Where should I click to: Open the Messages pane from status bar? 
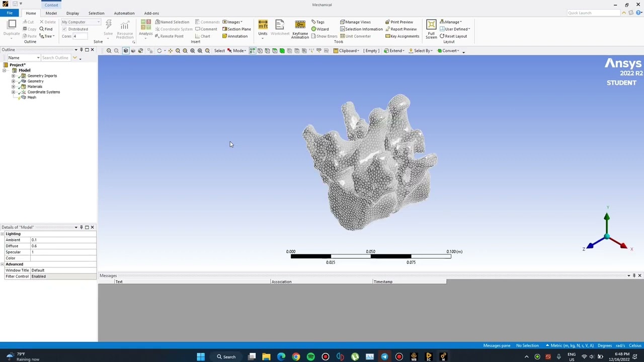point(497,345)
